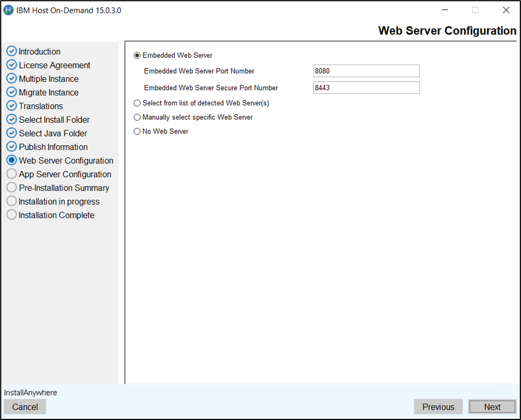Choose the No Web Server option
Viewport: 521px width, 420px height.
tap(137, 131)
